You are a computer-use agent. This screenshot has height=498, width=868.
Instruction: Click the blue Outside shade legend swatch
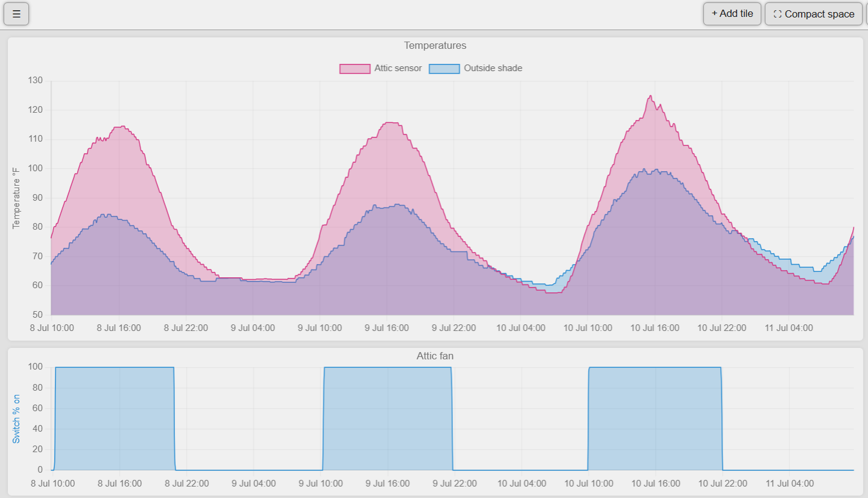click(444, 69)
